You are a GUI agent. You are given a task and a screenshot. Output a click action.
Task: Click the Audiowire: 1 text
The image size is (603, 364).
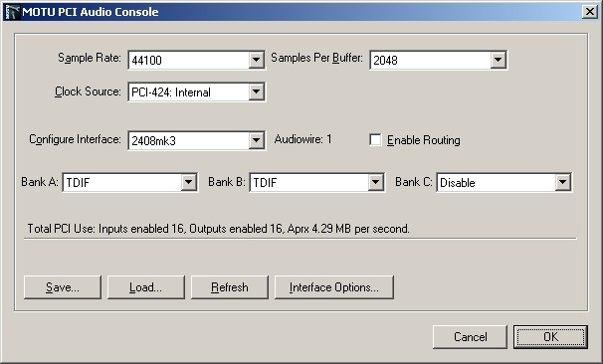click(303, 139)
